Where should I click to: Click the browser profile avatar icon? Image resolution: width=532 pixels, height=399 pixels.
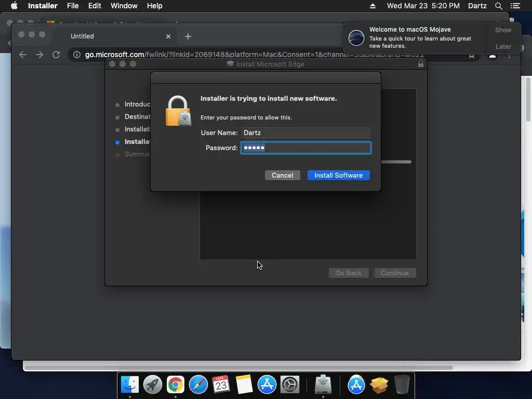coord(493,55)
